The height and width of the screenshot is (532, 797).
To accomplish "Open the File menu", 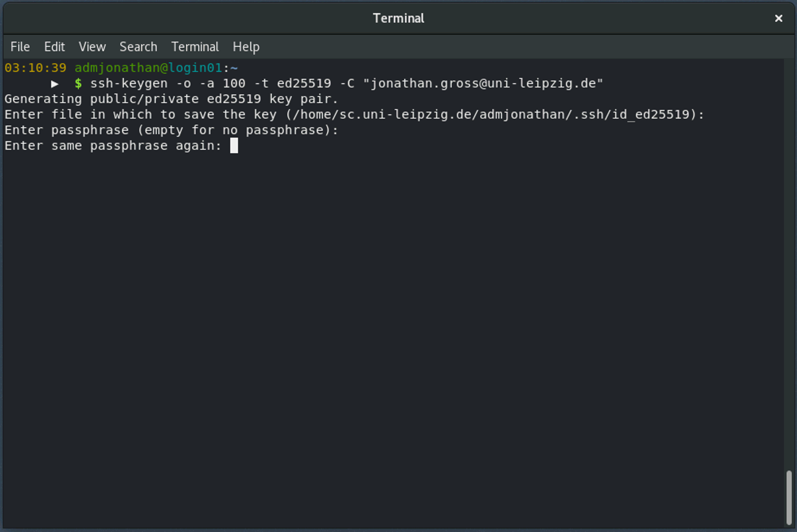I will [20, 47].
